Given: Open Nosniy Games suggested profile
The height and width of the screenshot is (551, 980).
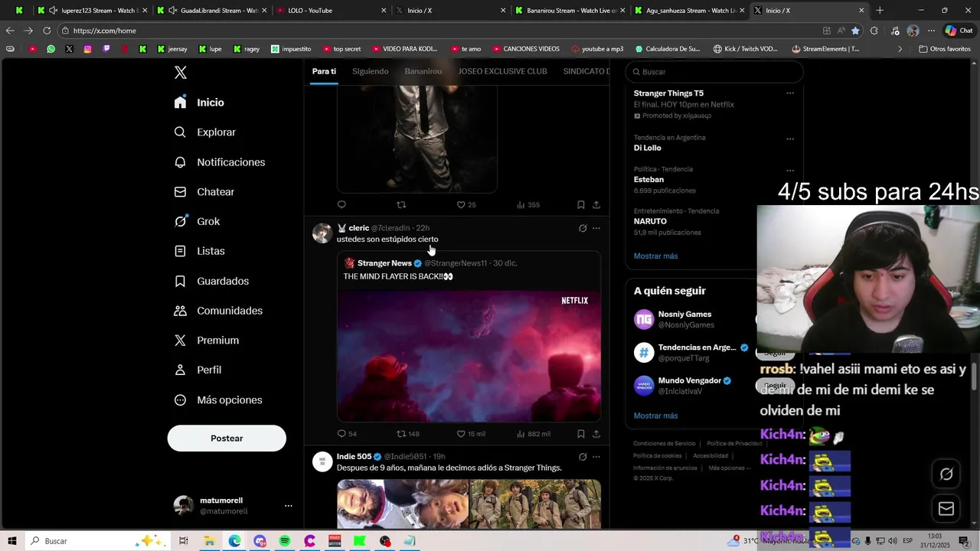Looking at the screenshot, I should 684,315.
